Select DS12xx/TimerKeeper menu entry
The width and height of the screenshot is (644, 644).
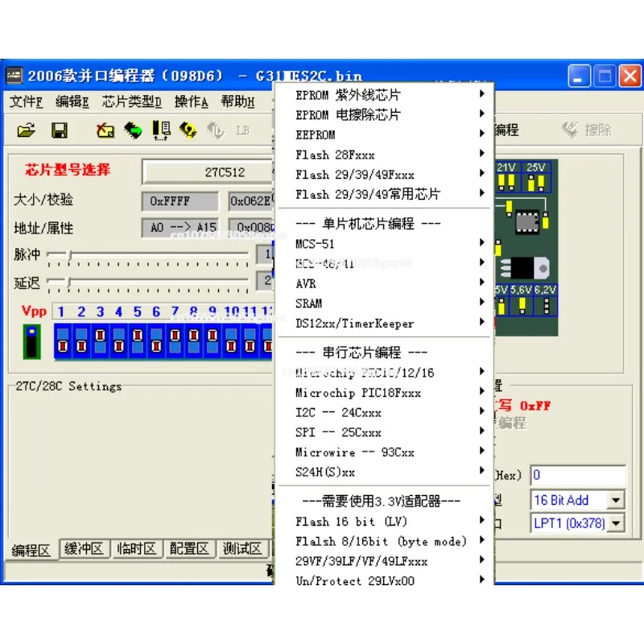coord(385,324)
